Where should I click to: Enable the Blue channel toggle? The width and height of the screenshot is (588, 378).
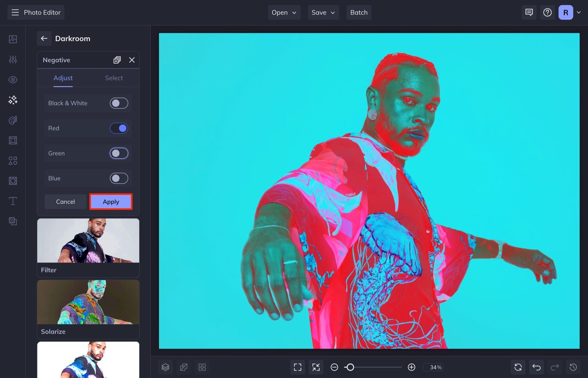pyautogui.click(x=118, y=178)
